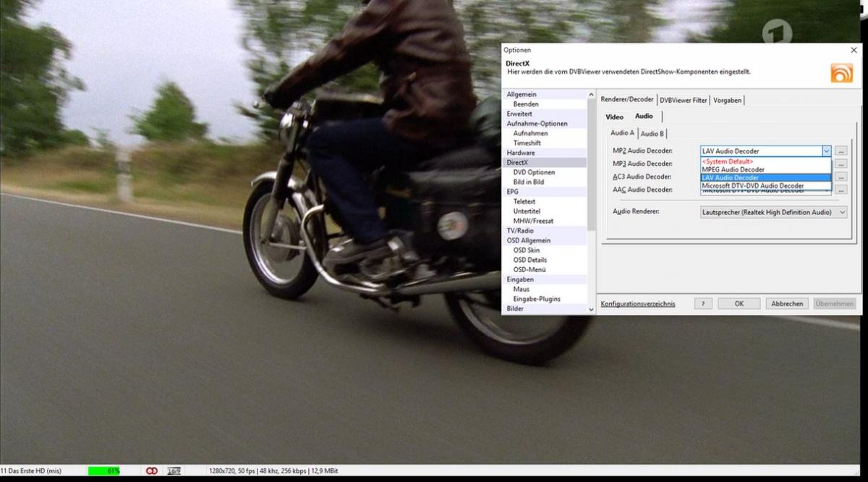Screen dimensions: 868x482
Task: Choose 'MPEG Audio Decoder' from the list
Action: (x=765, y=169)
